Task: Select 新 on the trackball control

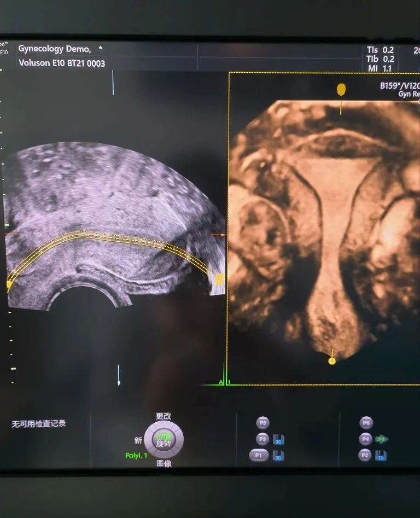Action: (x=138, y=440)
